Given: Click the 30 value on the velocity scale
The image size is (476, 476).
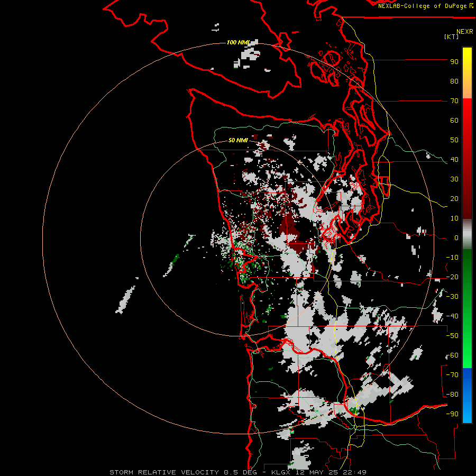Looking at the screenshot, I should pyautogui.click(x=454, y=179).
